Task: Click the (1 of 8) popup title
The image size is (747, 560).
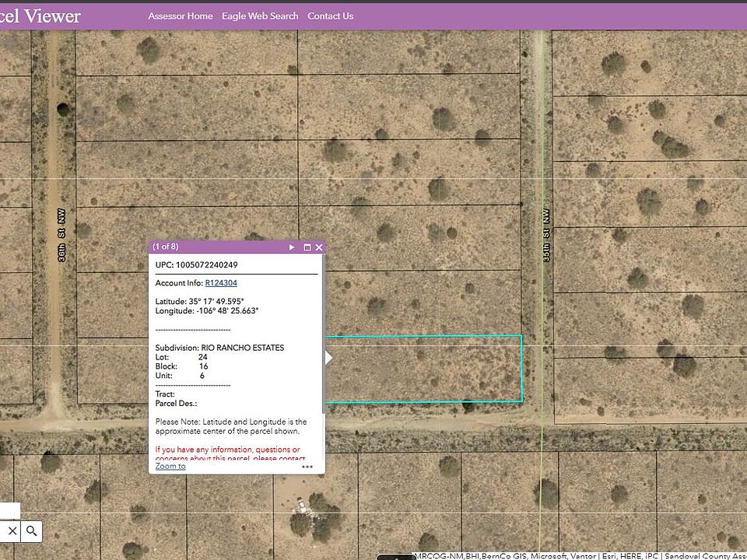Action: click(165, 247)
